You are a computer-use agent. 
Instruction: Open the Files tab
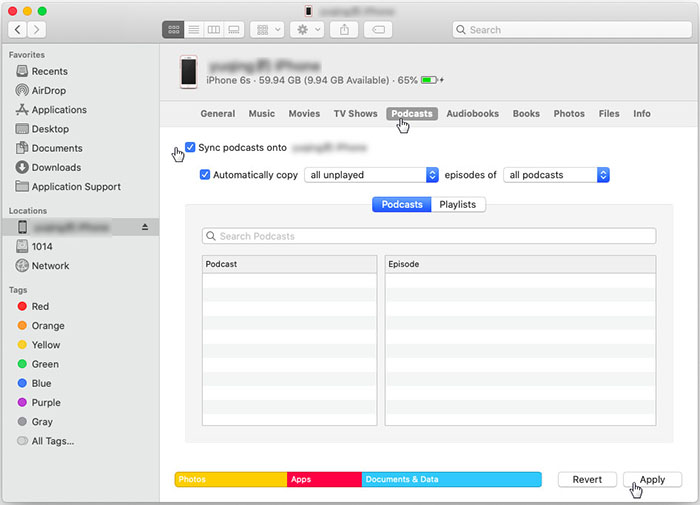[609, 113]
